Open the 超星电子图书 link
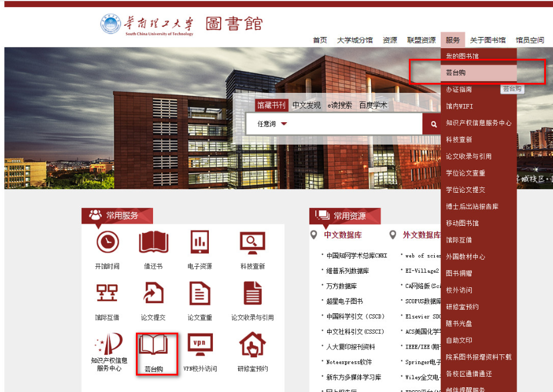Image resolution: width=553 pixels, height=392 pixels. [x=345, y=301]
